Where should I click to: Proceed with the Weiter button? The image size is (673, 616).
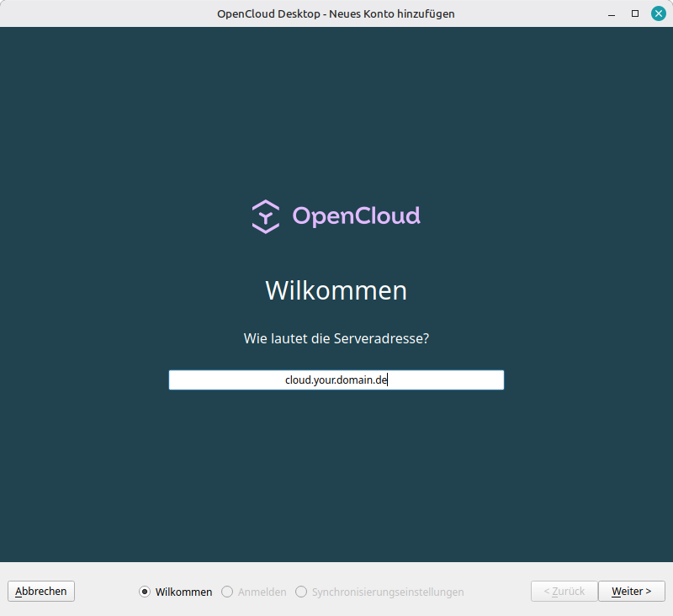(x=631, y=592)
